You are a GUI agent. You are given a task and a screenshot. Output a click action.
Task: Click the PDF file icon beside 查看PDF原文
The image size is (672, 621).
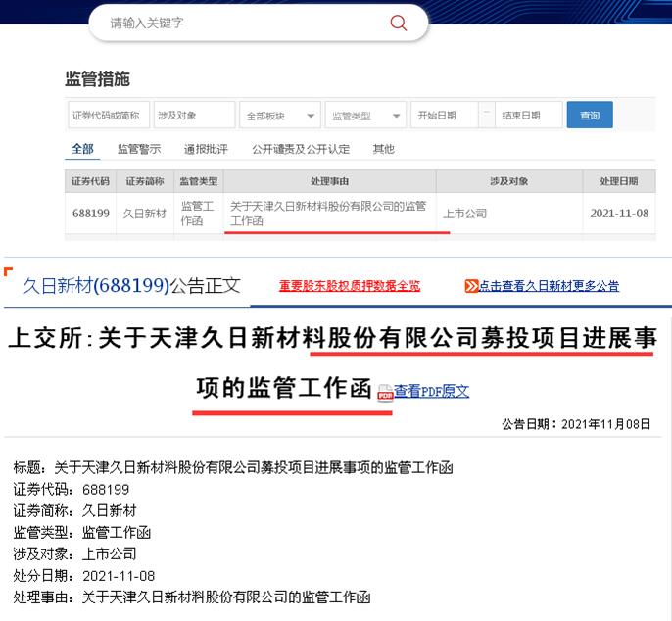[x=385, y=393]
